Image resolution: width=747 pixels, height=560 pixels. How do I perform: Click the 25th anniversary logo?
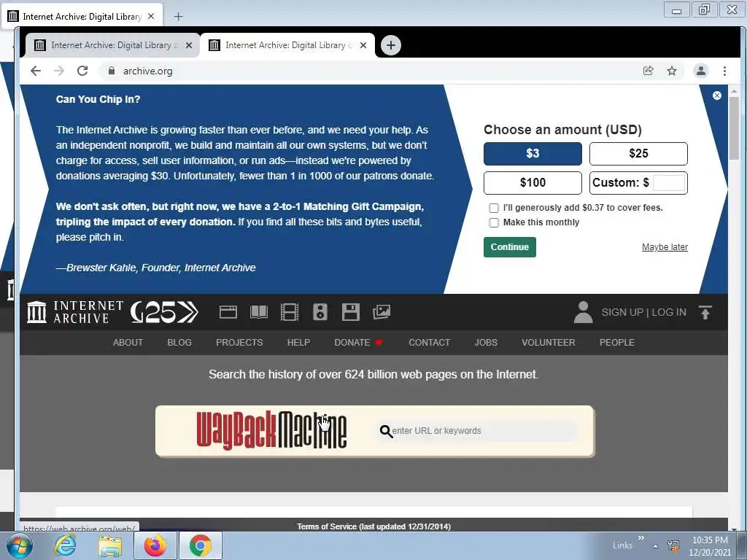(164, 312)
